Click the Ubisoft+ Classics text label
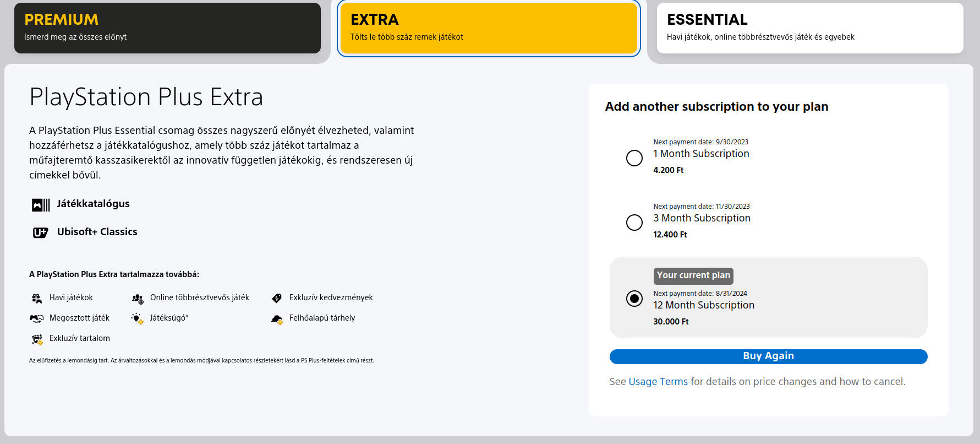Screen dimensions: 980x444 click(x=97, y=232)
